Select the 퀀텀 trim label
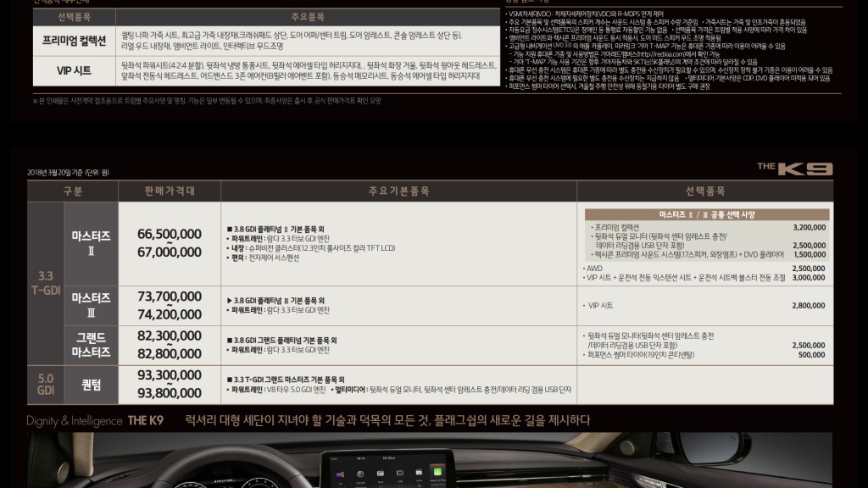The image size is (868, 488). coord(91,384)
